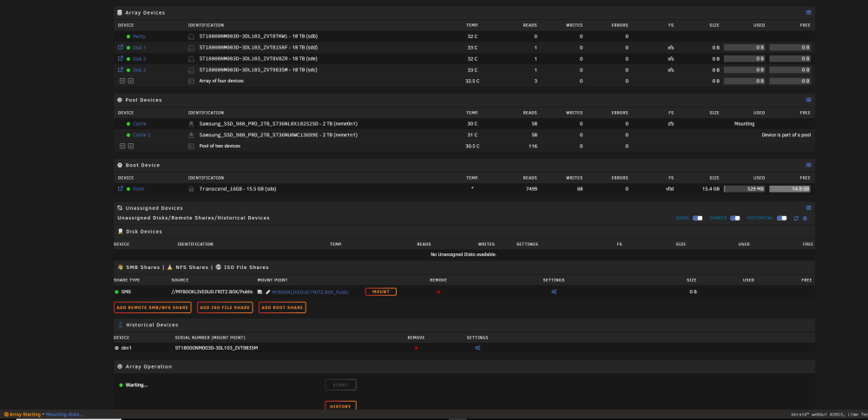
Task: Click Transcend flash drive icon
Action: tap(192, 188)
